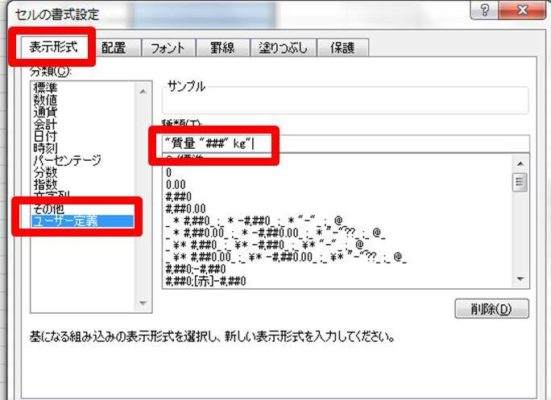This screenshot has height=400, width=551.
Task: Switch to the 表示形式 tab
Action: coord(53,47)
